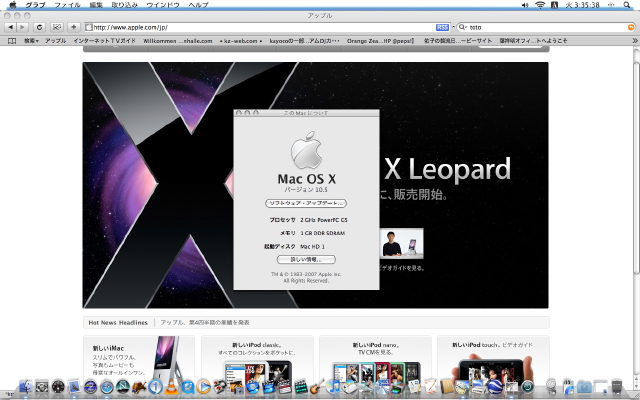Viewport: 640px width, 400px height.
Task: Click the Hot News headline about quarterly results
Action: (205, 322)
